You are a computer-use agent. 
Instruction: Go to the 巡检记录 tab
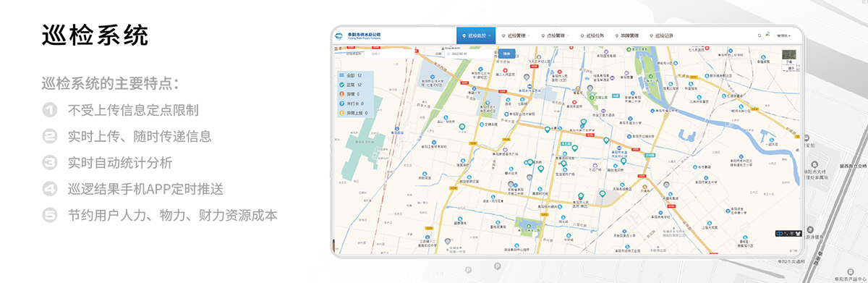point(662,35)
